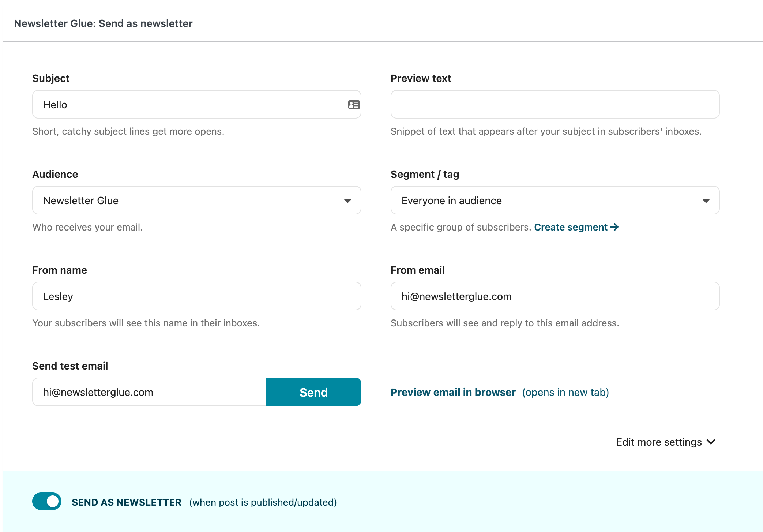Click the opens in new tab text
Image resolution: width=763 pixels, height=532 pixels.
565,392
